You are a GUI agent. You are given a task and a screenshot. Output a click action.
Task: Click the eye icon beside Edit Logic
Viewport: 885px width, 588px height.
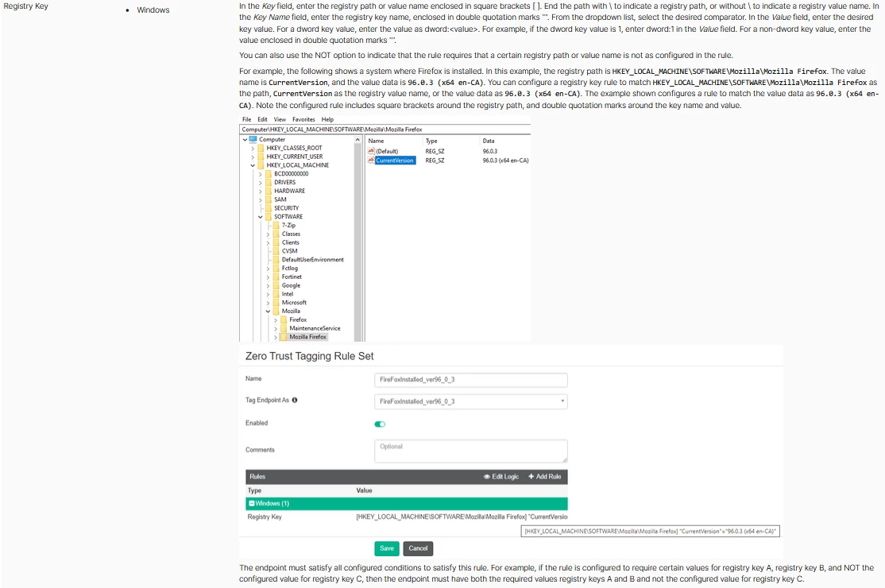[x=486, y=477]
